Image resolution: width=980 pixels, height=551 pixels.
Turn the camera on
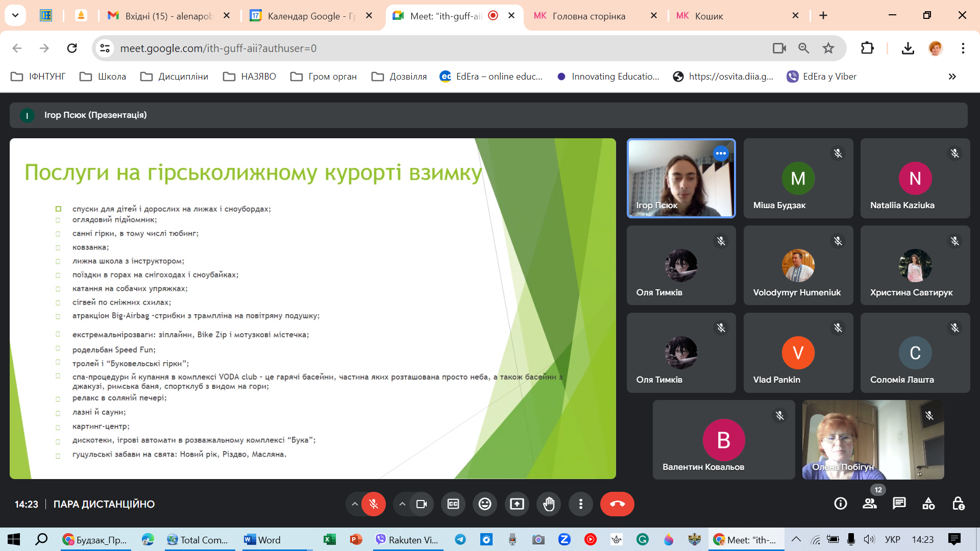422,504
